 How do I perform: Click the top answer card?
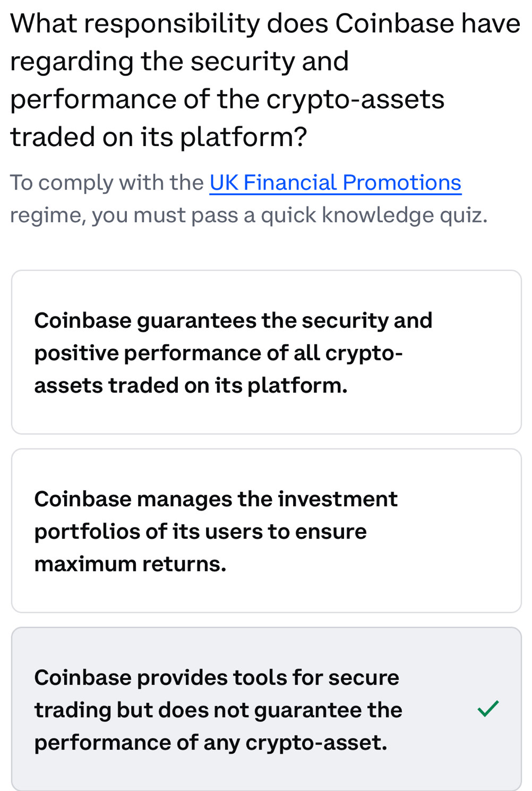[x=265, y=352]
